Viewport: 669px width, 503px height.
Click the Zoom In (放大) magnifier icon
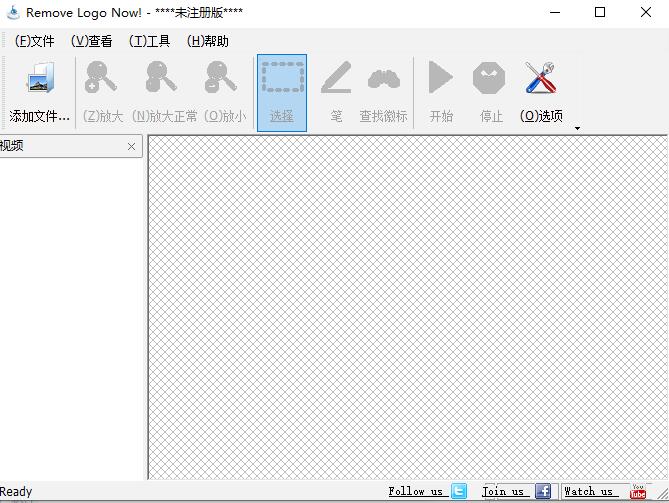(101, 79)
